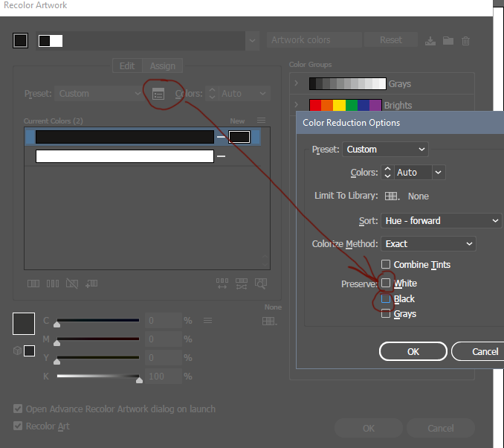Select the white current color bar

[125, 156]
